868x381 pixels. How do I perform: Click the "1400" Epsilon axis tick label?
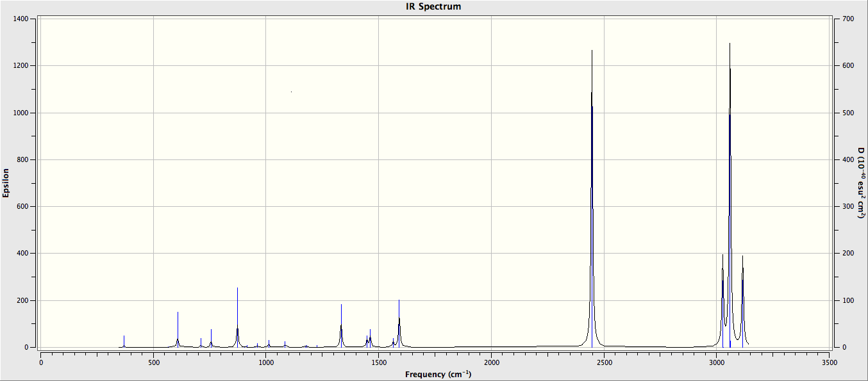[21, 19]
